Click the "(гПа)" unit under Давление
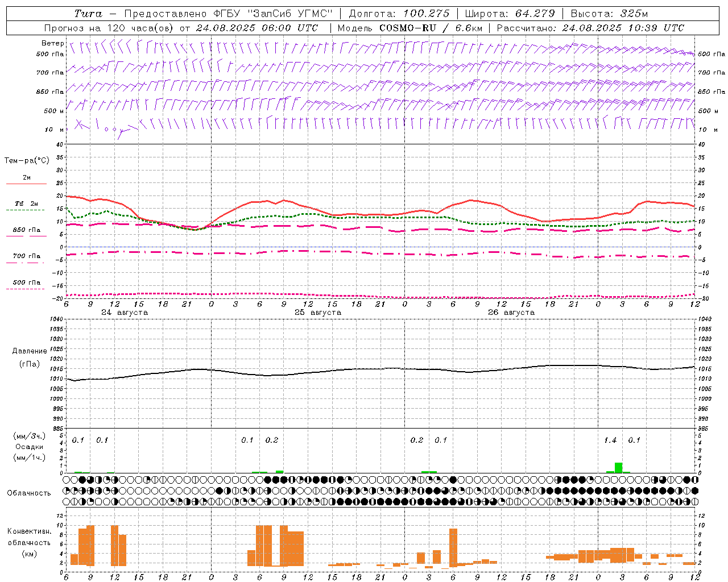 pyautogui.click(x=30, y=364)
